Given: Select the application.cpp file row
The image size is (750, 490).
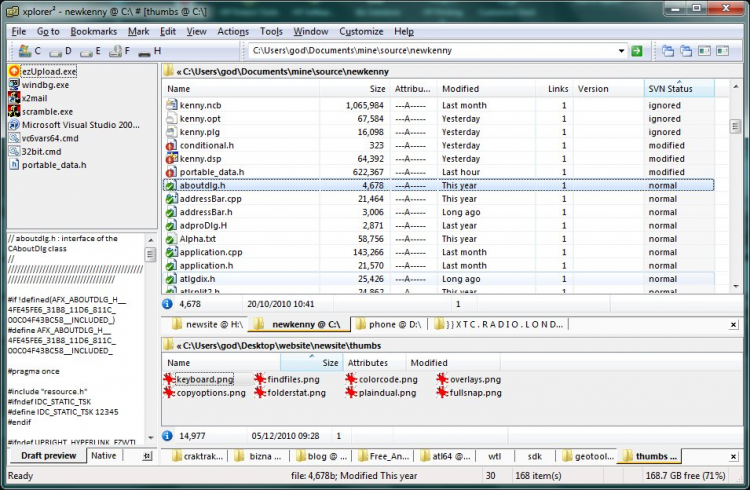Looking at the screenshot, I should (x=439, y=252).
